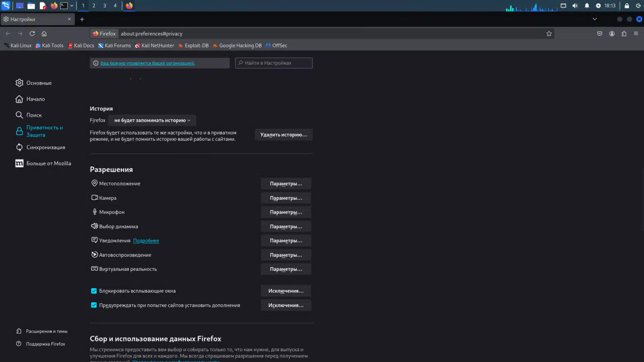Open Параметры for Уведомления

[286, 240]
